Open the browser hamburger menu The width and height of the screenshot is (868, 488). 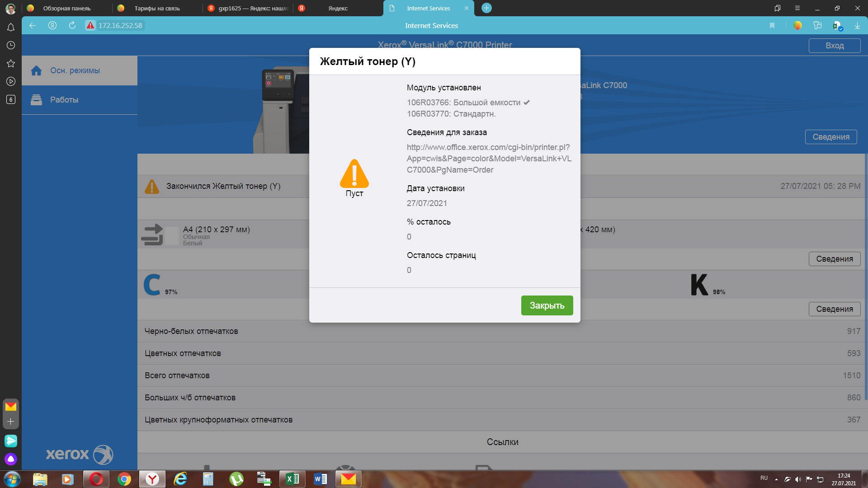tap(797, 8)
